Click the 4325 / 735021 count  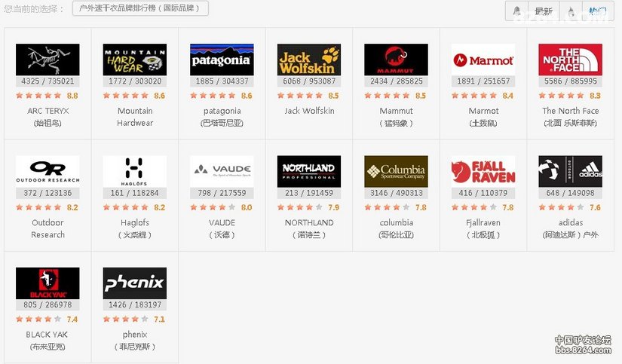pos(47,81)
